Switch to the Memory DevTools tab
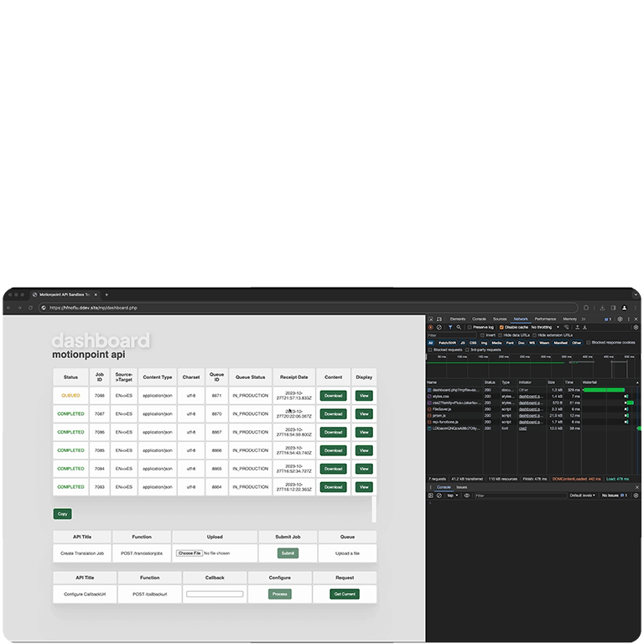The width and height of the screenshot is (644, 644). point(569,319)
